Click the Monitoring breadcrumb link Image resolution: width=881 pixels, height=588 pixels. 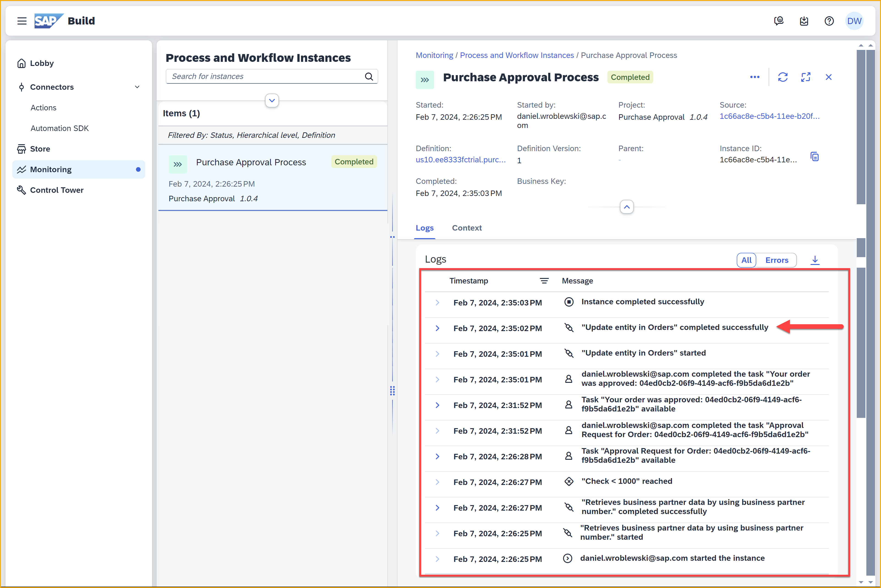tap(434, 55)
